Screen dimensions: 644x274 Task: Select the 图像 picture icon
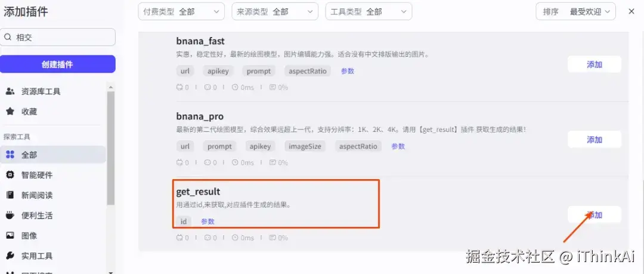pos(10,235)
